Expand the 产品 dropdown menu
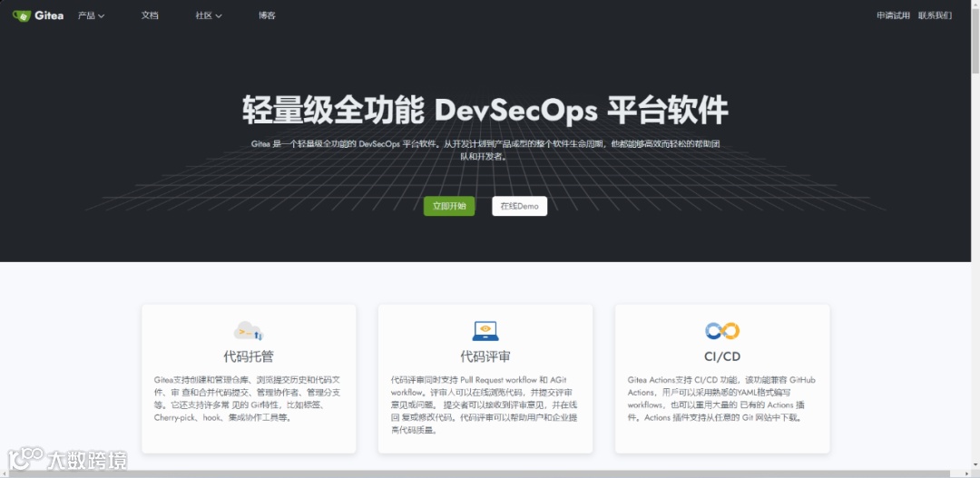The image size is (980, 478). tap(92, 15)
